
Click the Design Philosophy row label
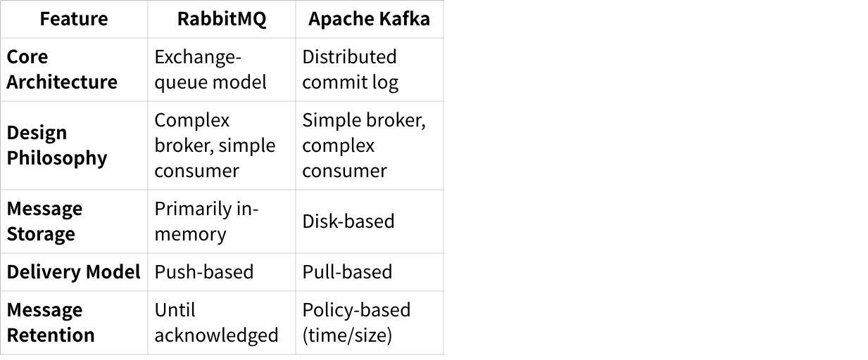tap(57, 146)
